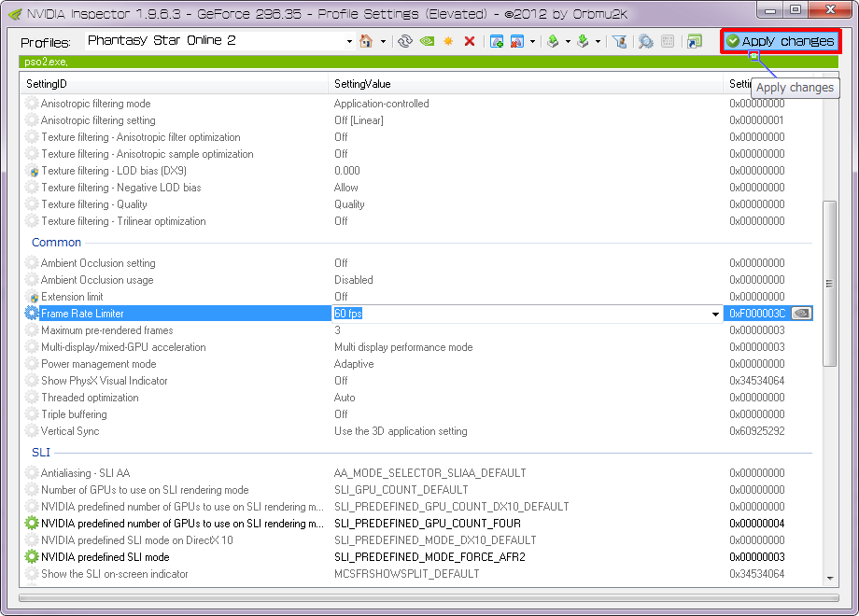Open the dropdown arrow next to home icon
This screenshot has height=616, width=859.
point(383,42)
